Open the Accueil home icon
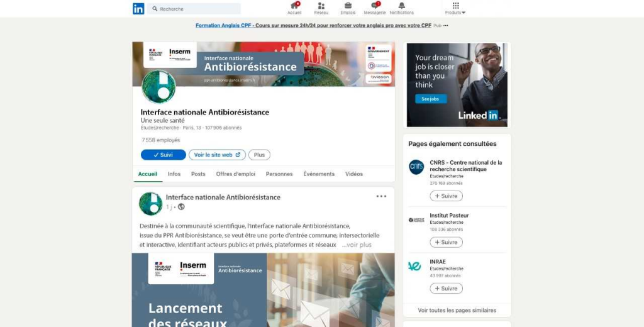This screenshot has height=327, width=644. [294, 6]
